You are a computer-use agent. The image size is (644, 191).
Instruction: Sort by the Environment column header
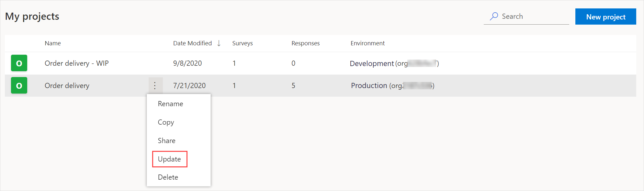[367, 43]
